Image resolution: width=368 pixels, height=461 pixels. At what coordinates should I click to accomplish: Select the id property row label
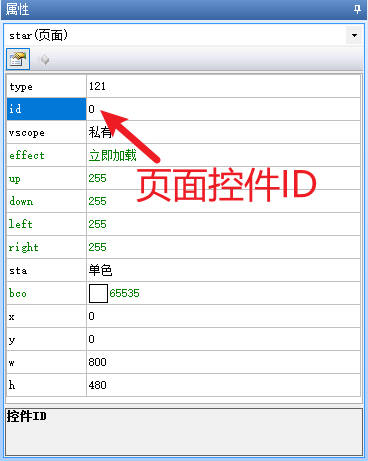pyautogui.click(x=46, y=109)
